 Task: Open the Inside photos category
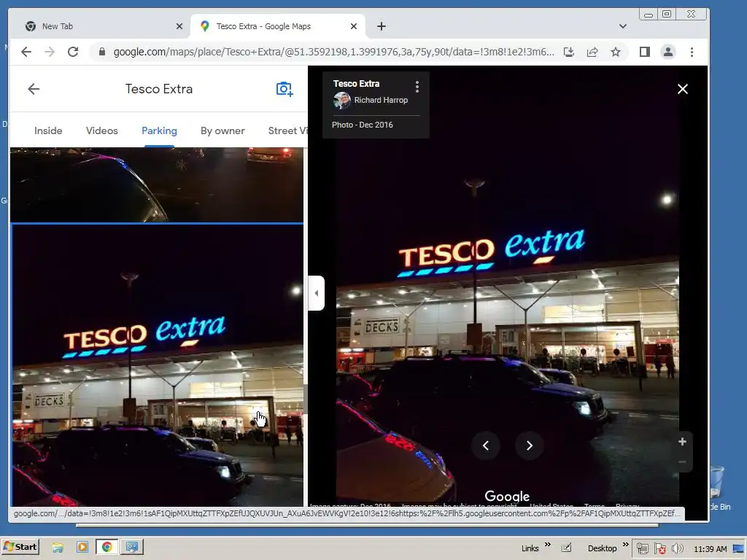coord(48,131)
